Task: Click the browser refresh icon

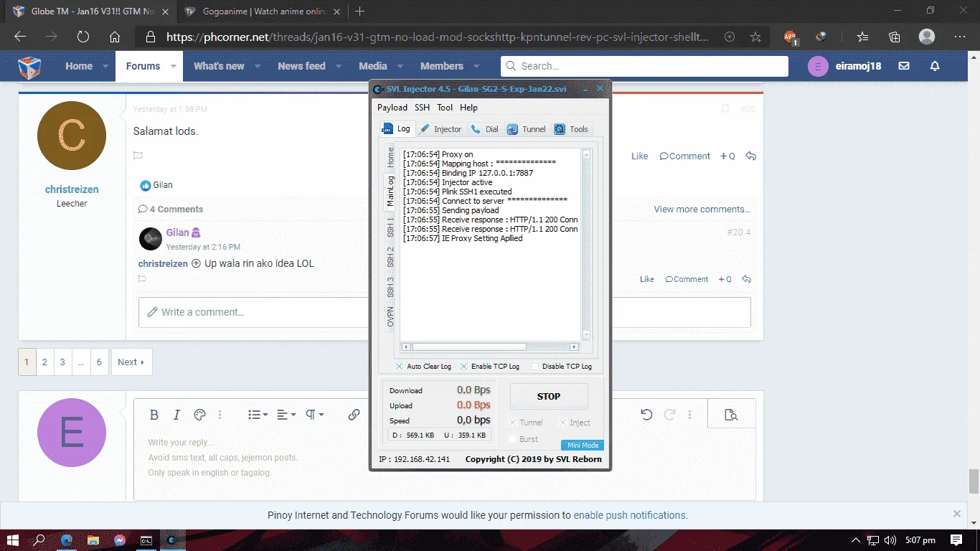Action: [x=83, y=37]
